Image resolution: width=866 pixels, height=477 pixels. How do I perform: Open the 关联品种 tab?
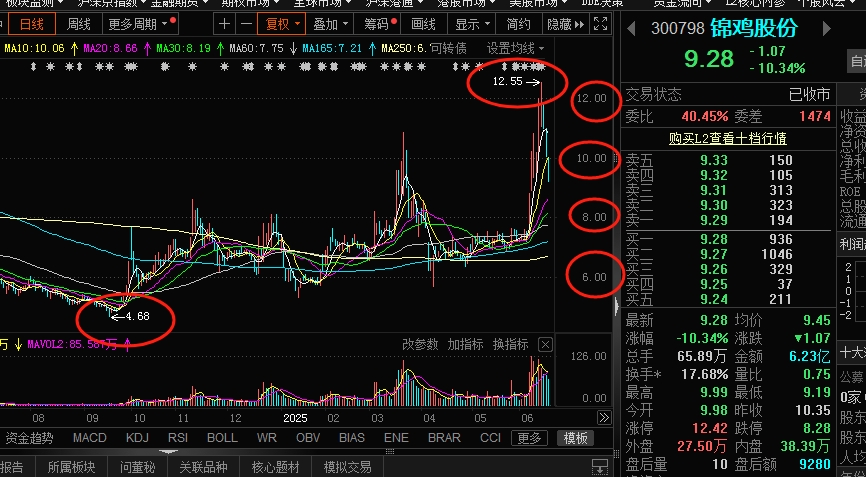point(203,467)
